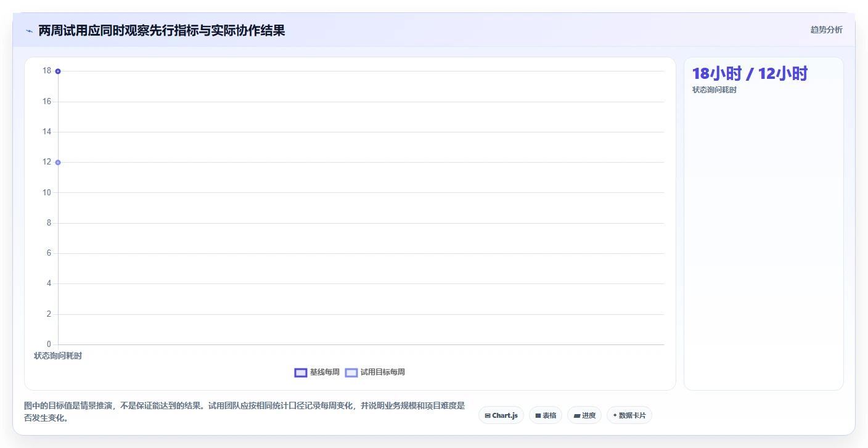The image size is (868, 448).
Task: Click the 18小时 / 12小时 metric value
Action: (x=750, y=74)
